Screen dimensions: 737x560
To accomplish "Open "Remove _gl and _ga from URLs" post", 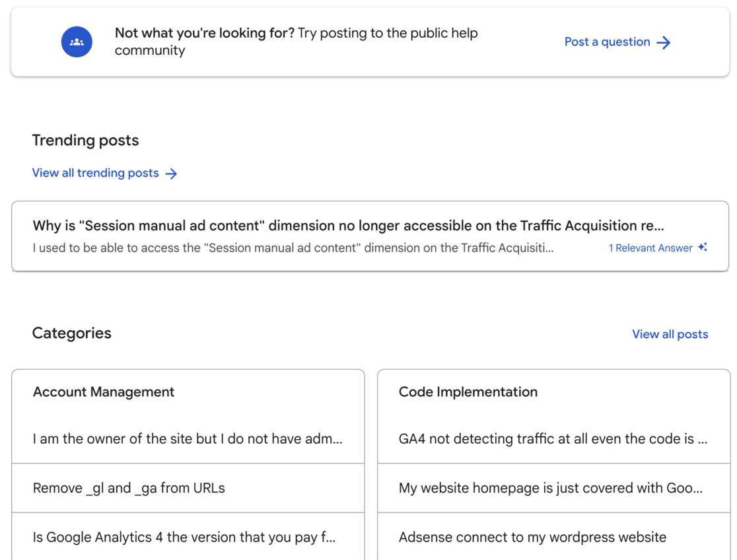I will pyautogui.click(x=129, y=489).
